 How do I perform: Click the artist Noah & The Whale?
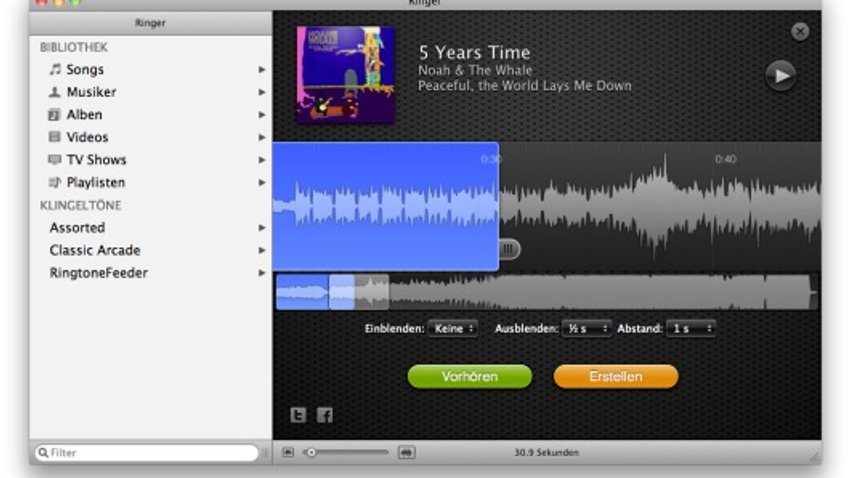coord(475,70)
